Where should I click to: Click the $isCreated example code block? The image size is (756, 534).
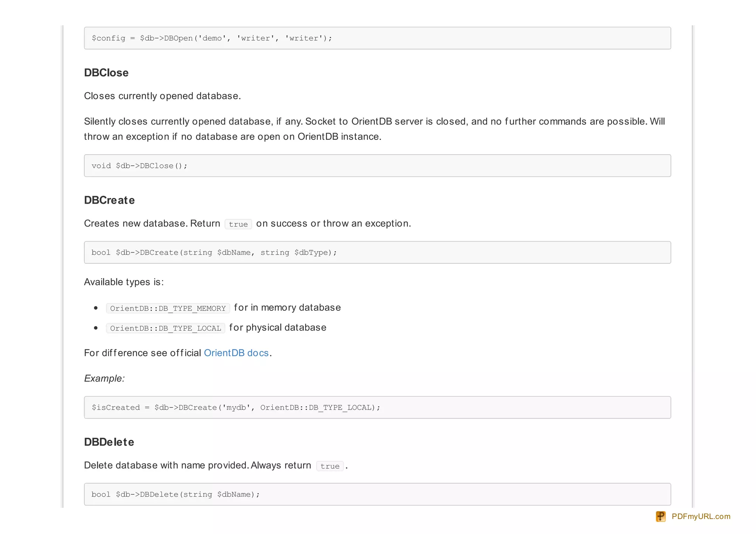click(x=377, y=407)
